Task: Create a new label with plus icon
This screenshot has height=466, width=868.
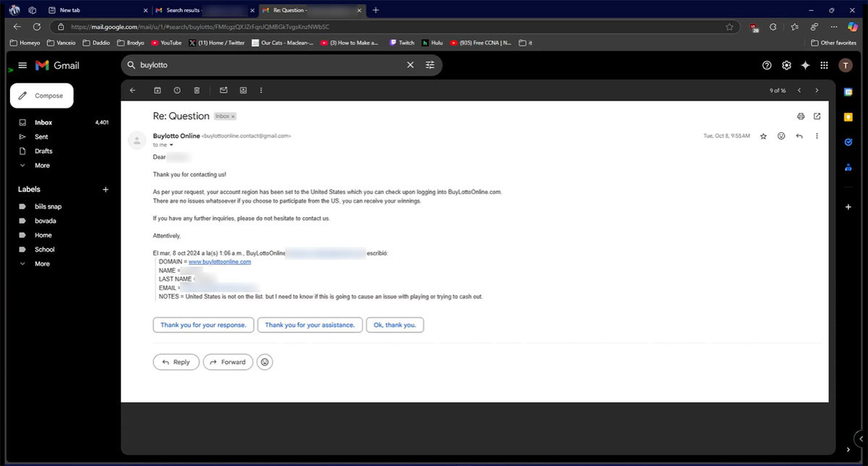Action: [x=106, y=190]
